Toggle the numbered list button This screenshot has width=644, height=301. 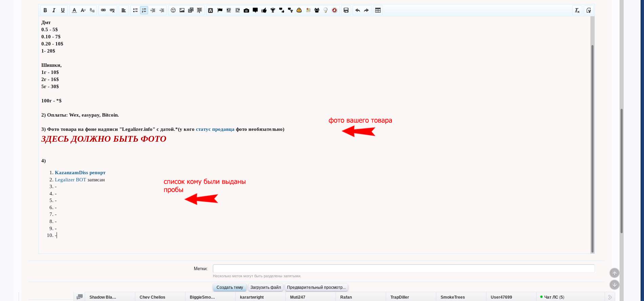[x=144, y=10]
